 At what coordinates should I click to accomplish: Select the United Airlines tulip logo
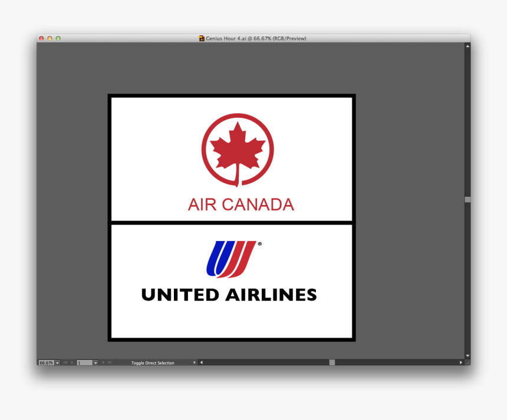[x=232, y=259]
